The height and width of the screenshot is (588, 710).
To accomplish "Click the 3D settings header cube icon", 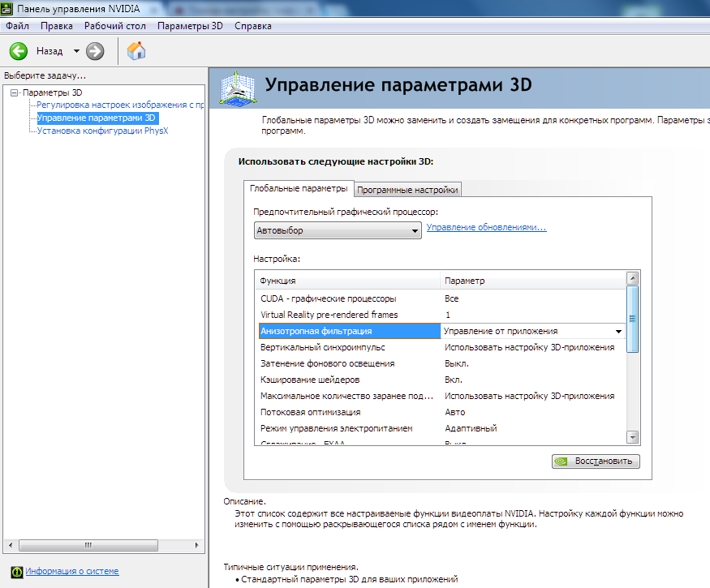I will pos(238,88).
